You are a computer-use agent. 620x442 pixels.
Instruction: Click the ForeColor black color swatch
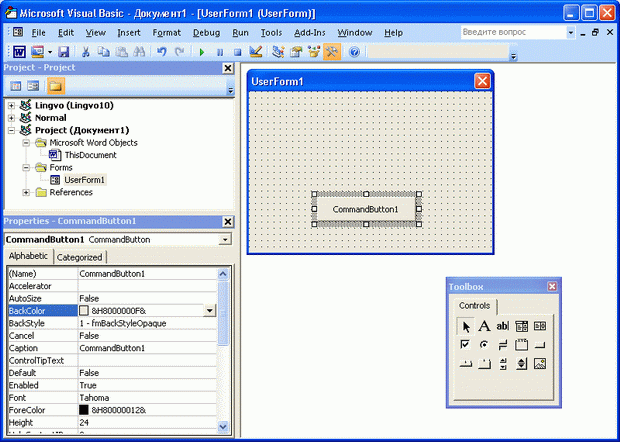[x=84, y=410]
